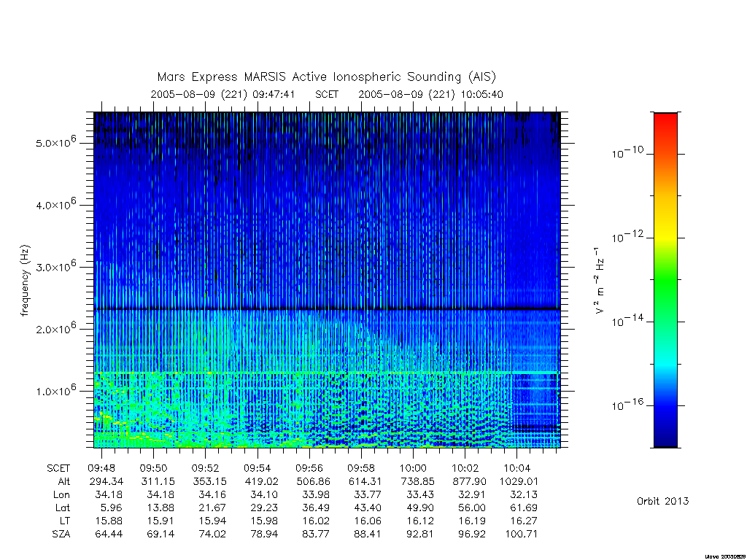Image resolution: width=747 pixels, height=560 pixels.
Task: Click the end time 10:05:40 in the header
Action: (481, 94)
